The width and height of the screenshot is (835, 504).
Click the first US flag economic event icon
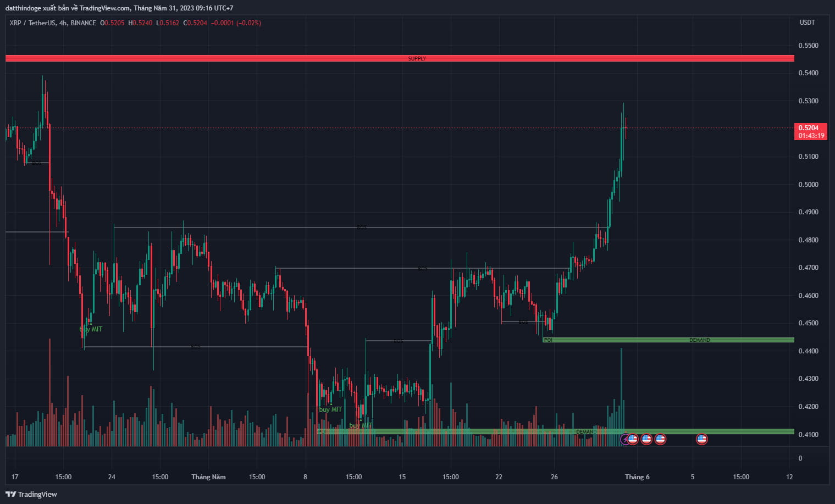pyautogui.click(x=633, y=439)
